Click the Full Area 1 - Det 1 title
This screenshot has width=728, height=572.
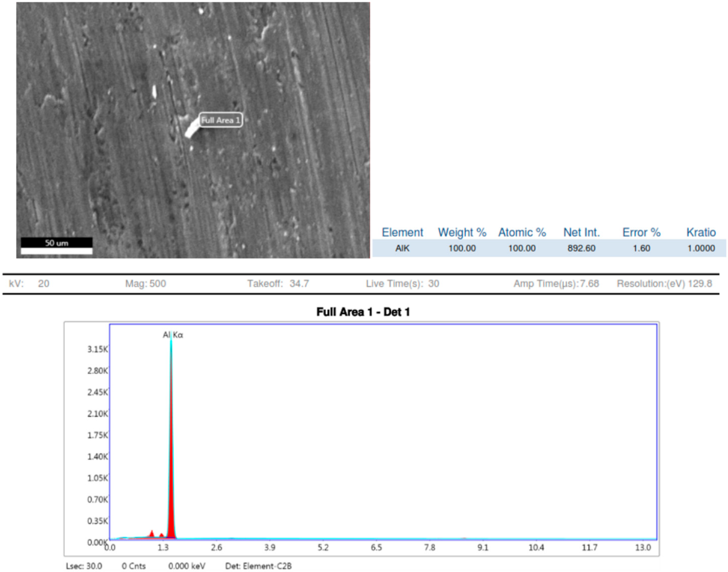point(363,312)
